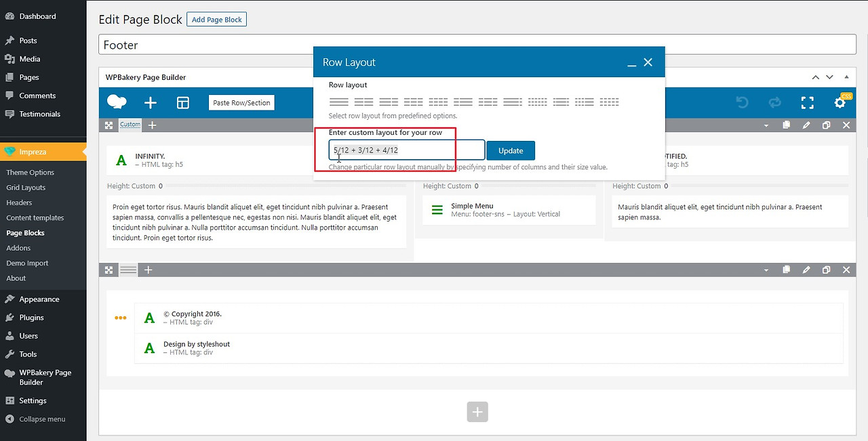Select the two equal columns row layout

coord(363,102)
